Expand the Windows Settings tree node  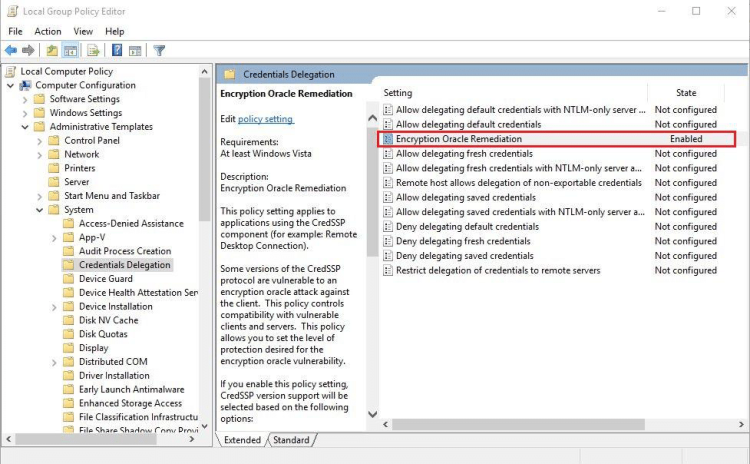click(x=26, y=113)
